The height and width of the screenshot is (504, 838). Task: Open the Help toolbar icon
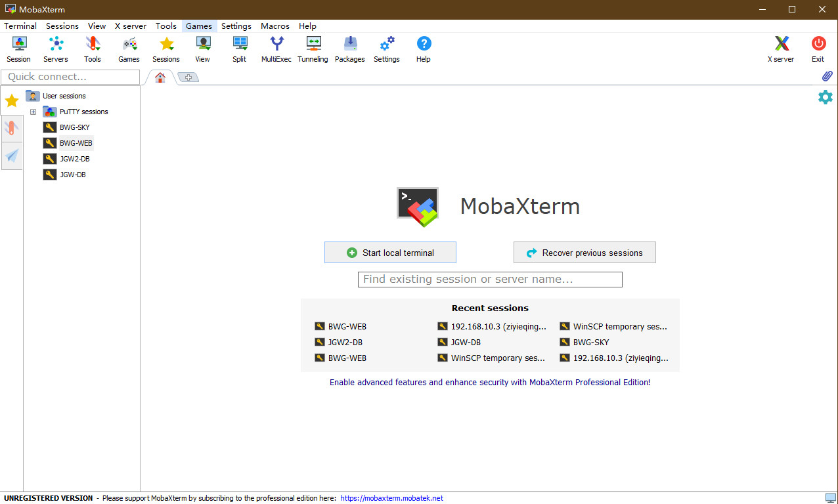[x=424, y=49]
